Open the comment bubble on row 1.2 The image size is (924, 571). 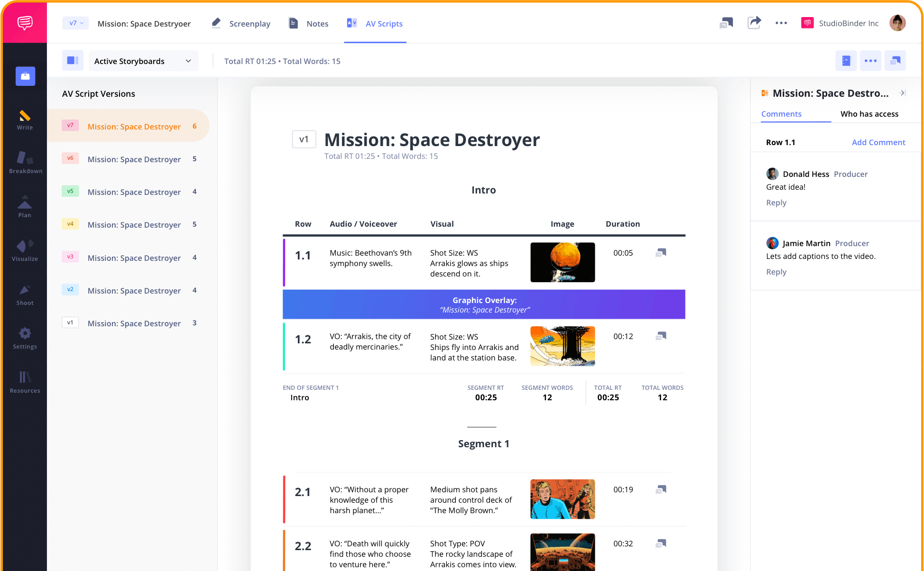pos(660,336)
